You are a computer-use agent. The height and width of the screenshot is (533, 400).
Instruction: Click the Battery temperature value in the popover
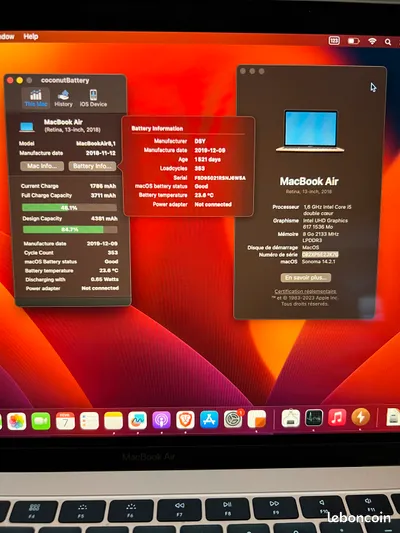(204, 195)
